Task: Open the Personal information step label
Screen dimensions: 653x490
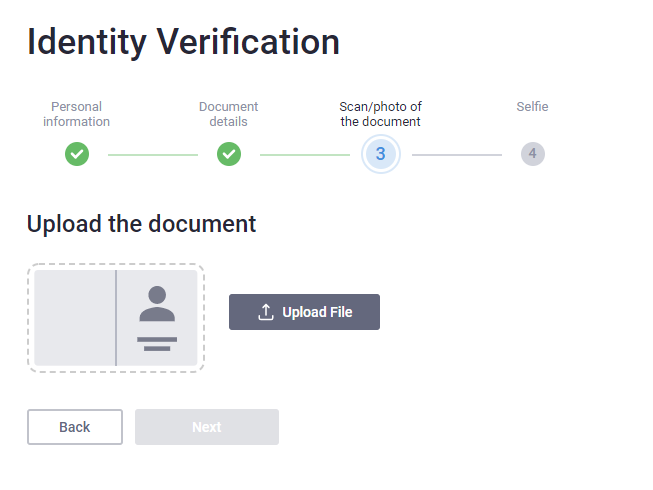Action: click(77, 114)
